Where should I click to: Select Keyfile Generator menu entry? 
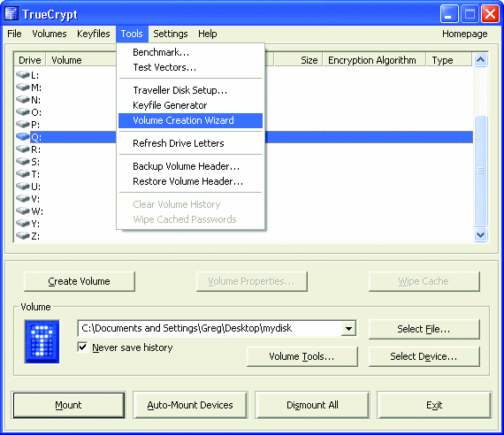[x=190, y=105]
